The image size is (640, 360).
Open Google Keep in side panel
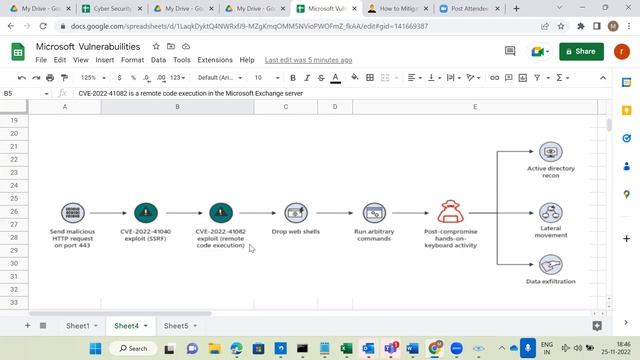click(627, 110)
